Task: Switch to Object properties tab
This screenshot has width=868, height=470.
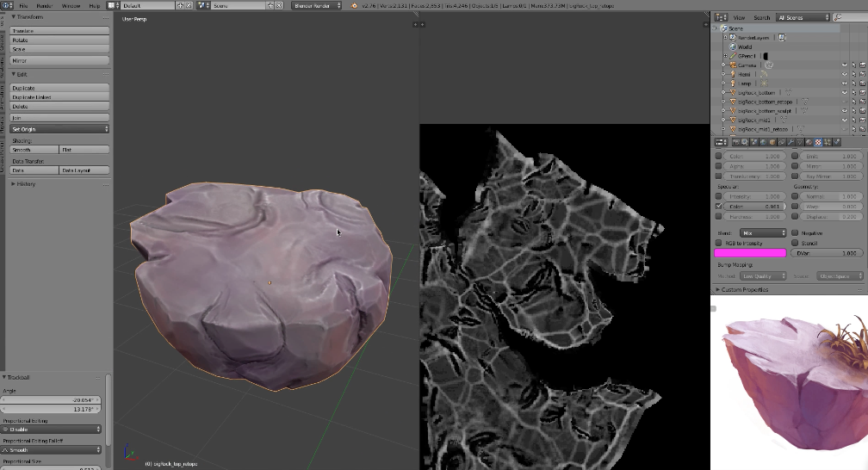Action: coord(772,142)
